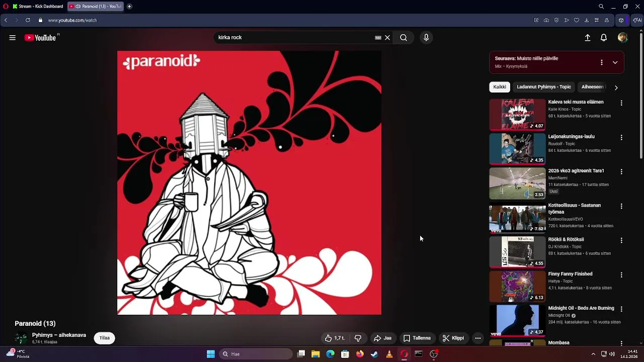Open Opera ad blocker shield icon
This screenshot has height=362, width=644.
(556, 20)
